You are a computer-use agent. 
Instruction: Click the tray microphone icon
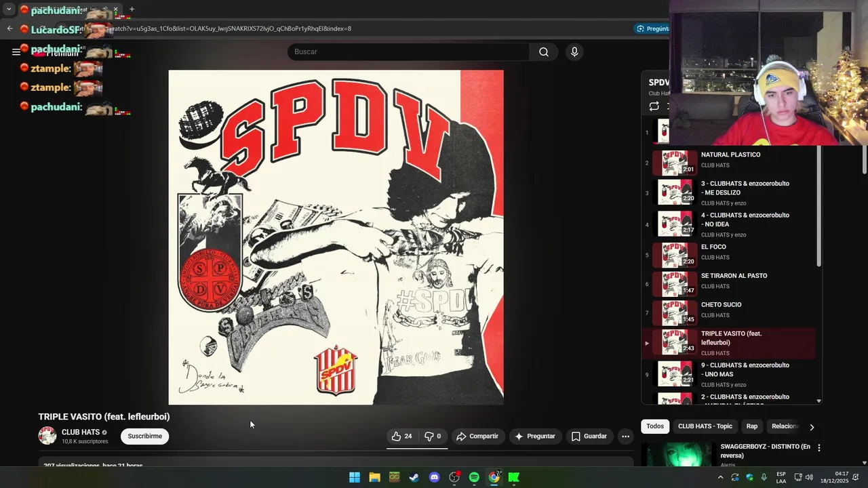(x=764, y=477)
